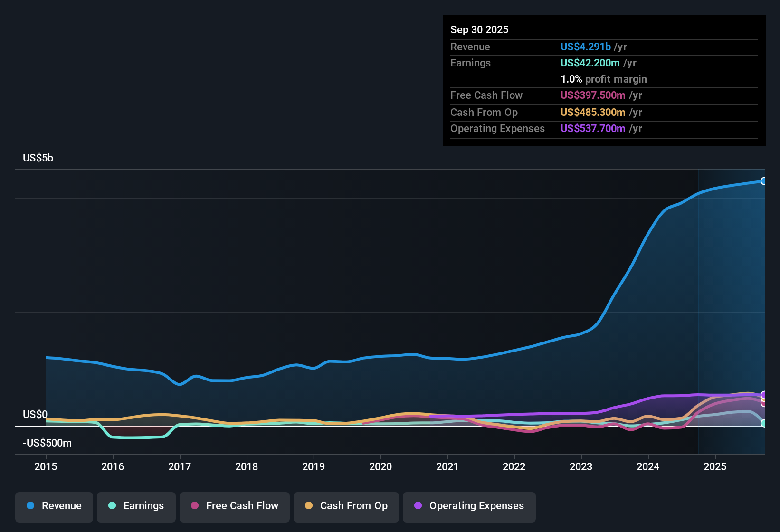Click the US$5b axis label

[x=38, y=158]
